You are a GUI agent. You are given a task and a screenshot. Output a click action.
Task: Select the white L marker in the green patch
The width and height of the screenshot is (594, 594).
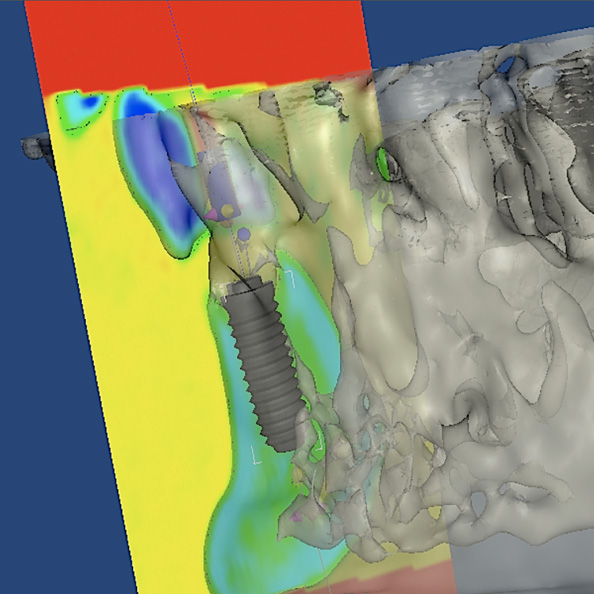319,441
